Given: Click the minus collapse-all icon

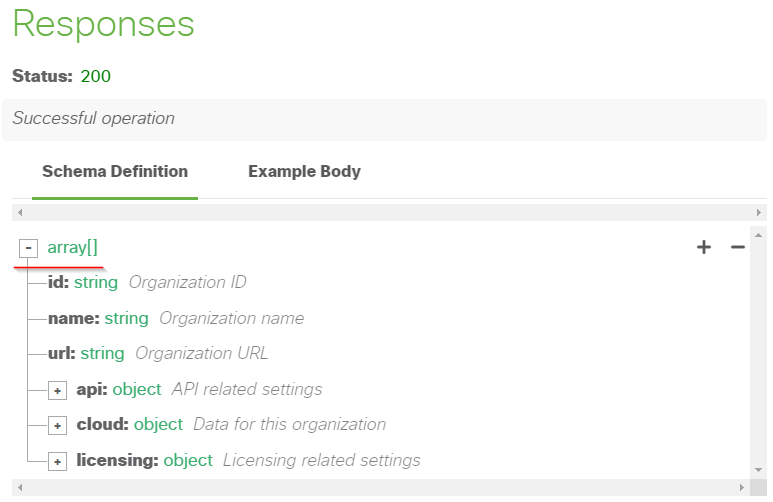Looking at the screenshot, I should (x=738, y=247).
